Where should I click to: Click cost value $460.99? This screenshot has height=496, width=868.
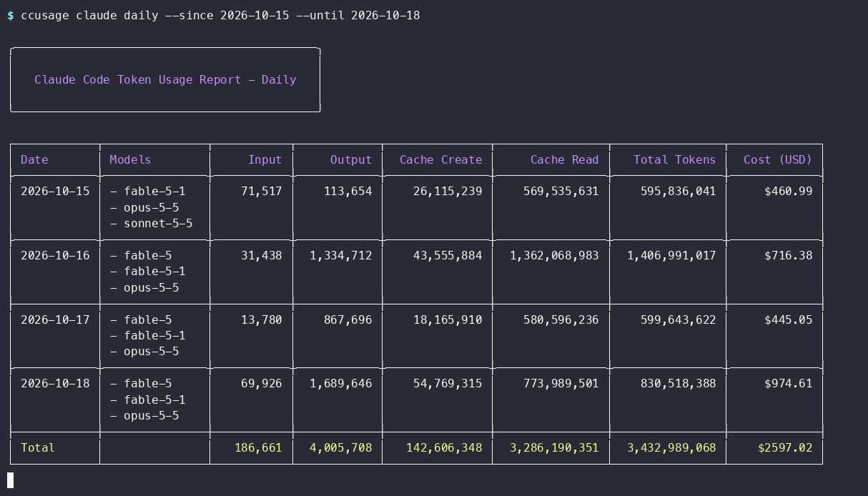click(789, 191)
